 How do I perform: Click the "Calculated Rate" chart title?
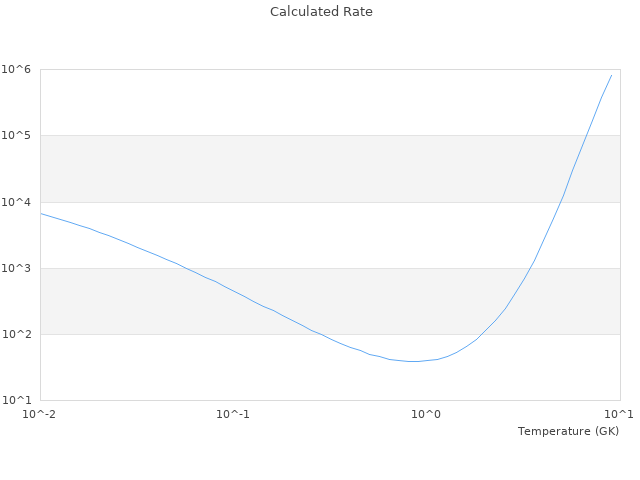click(320, 12)
